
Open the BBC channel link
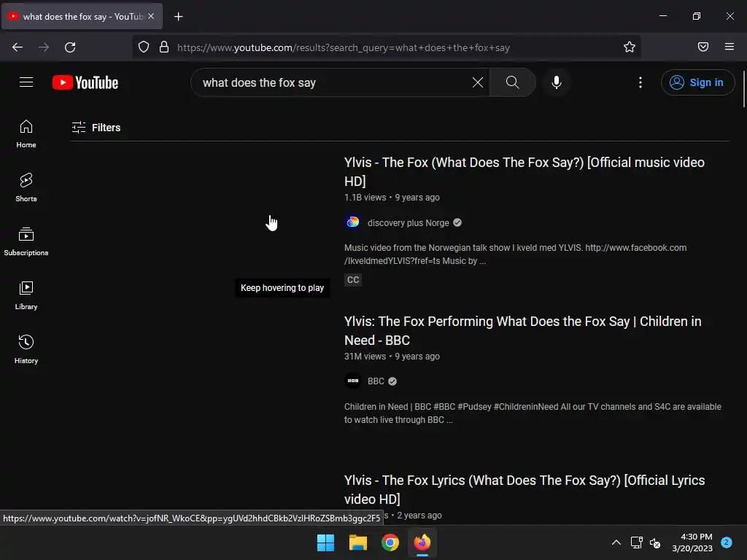(376, 381)
